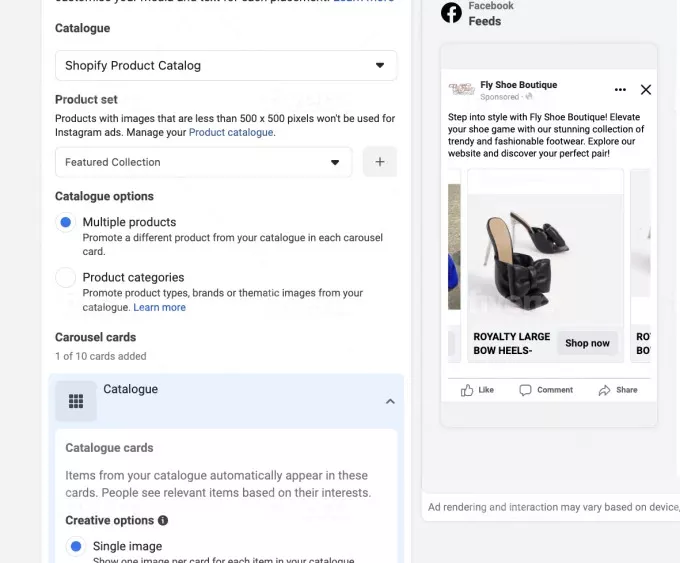
Task: Open the three-dot menu on the ad preview
Action: [620, 90]
